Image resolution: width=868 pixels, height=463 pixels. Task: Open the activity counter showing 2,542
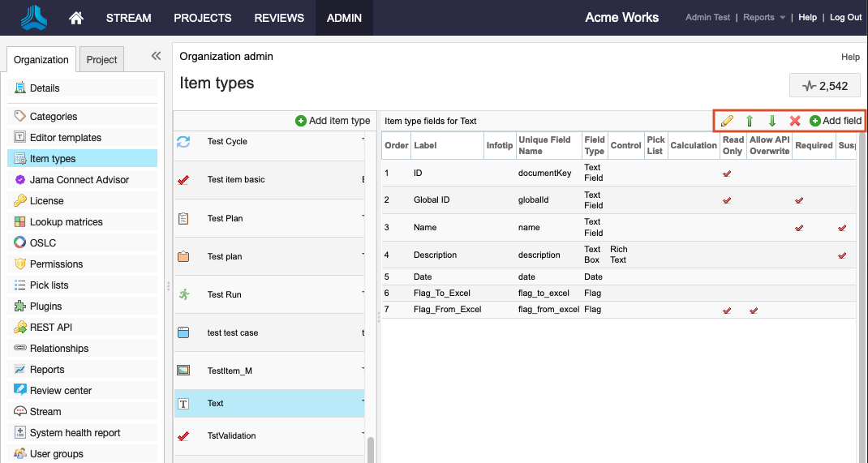click(824, 86)
